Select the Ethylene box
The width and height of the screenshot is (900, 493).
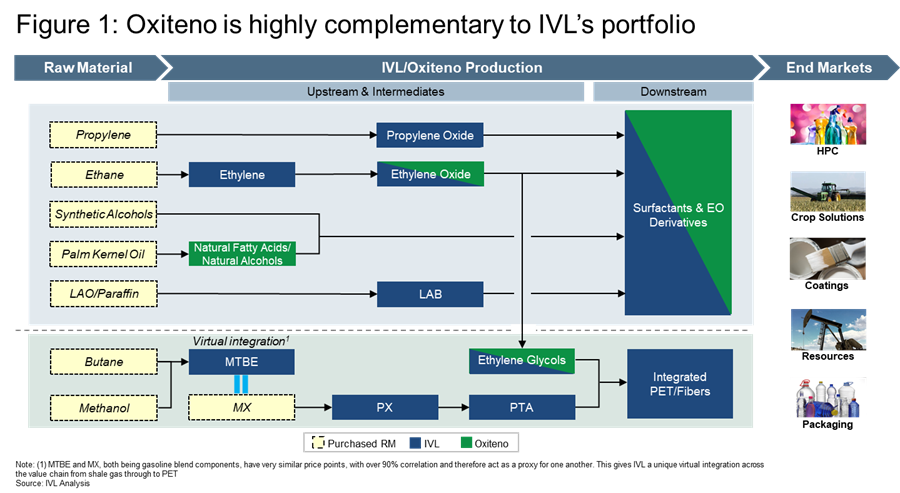242,175
